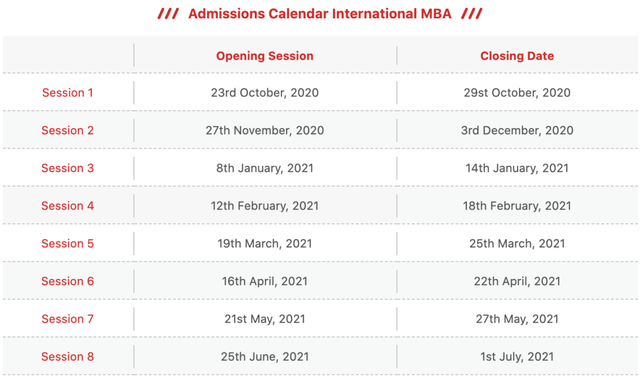640x379 pixels.
Task: Click the 18th February, 2021 cell
Action: pos(517,206)
